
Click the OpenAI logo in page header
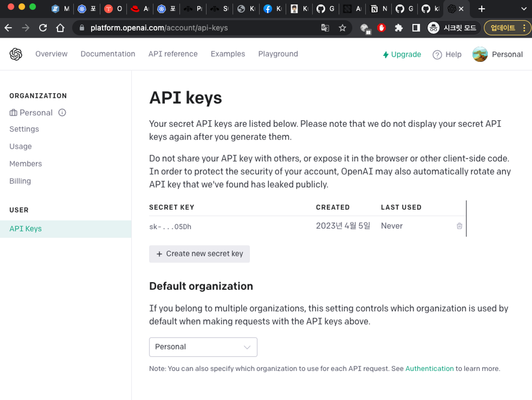pyautogui.click(x=16, y=54)
